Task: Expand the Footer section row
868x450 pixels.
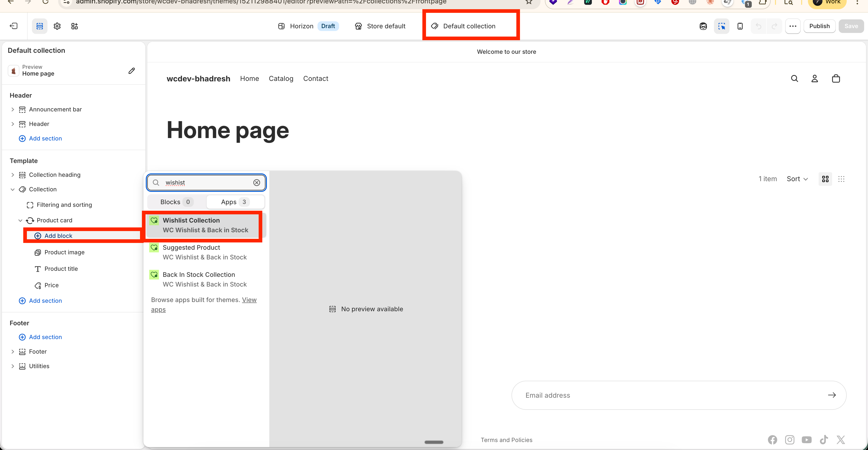Action: [x=12, y=351]
